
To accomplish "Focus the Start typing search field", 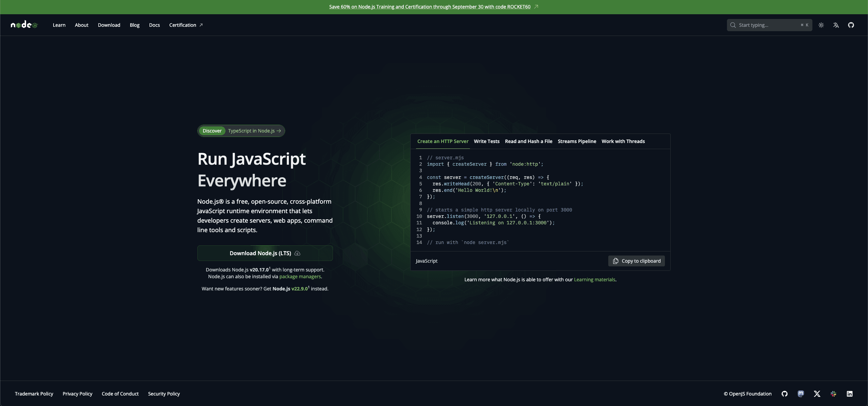I will click(x=769, y=25).
